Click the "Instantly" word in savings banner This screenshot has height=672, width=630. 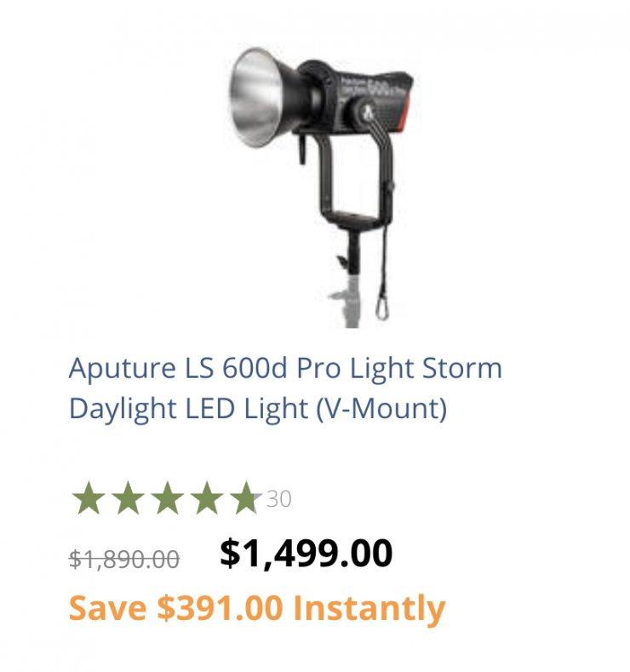coord(369,610)
